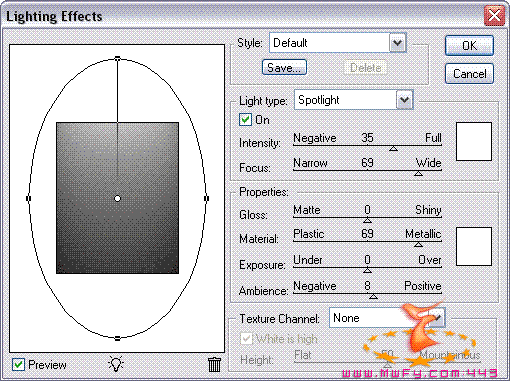
Task: Open the light color swatch
Action: [474, 141]
